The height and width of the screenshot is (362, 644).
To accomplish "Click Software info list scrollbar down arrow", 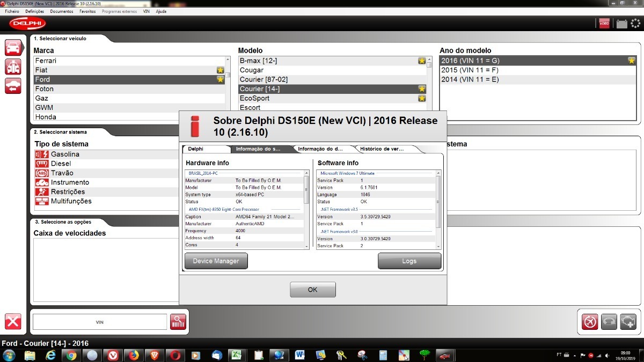I will tap(438, 246).
